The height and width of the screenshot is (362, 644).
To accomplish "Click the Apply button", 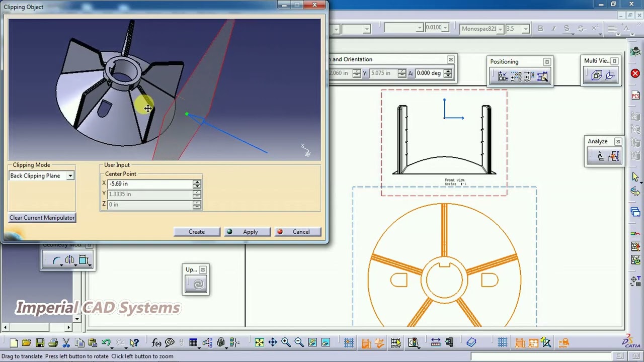I will tap(248, 232).
